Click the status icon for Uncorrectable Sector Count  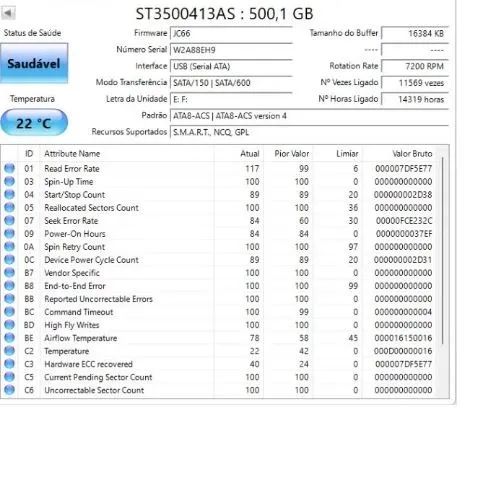click(x=9, y=389)
